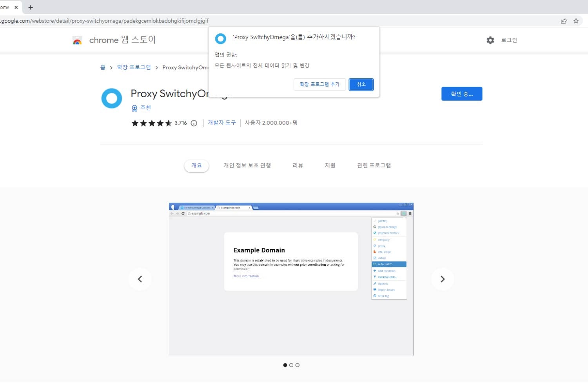Click the Chrome Web Store rainbow logo

point(77,40)
